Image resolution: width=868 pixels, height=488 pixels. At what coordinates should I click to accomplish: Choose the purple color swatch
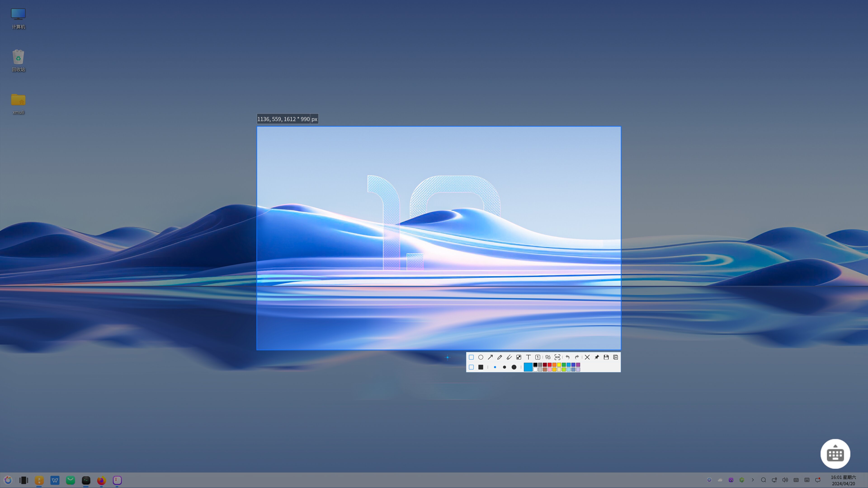point(578,365)
